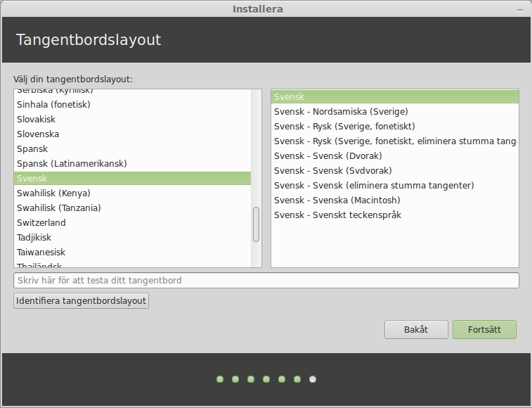Select Svensk - Svensk (Svdvorak)

395,170
